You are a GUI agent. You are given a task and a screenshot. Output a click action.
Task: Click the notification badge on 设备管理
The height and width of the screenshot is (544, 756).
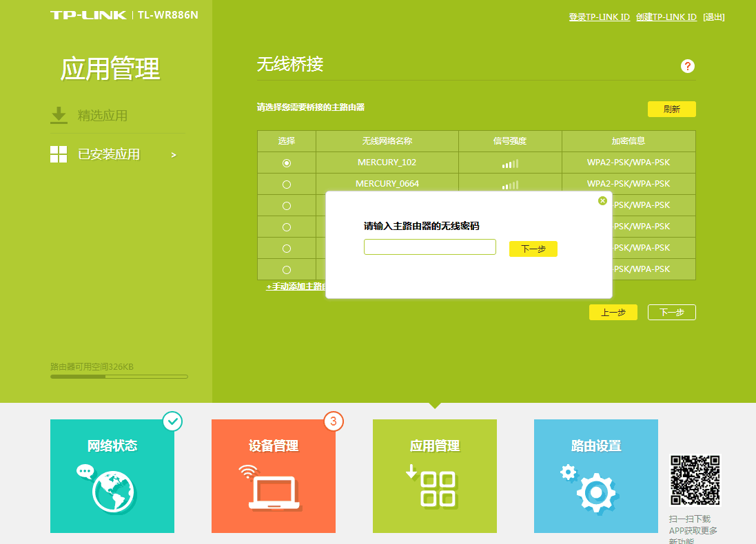[334, 422]
